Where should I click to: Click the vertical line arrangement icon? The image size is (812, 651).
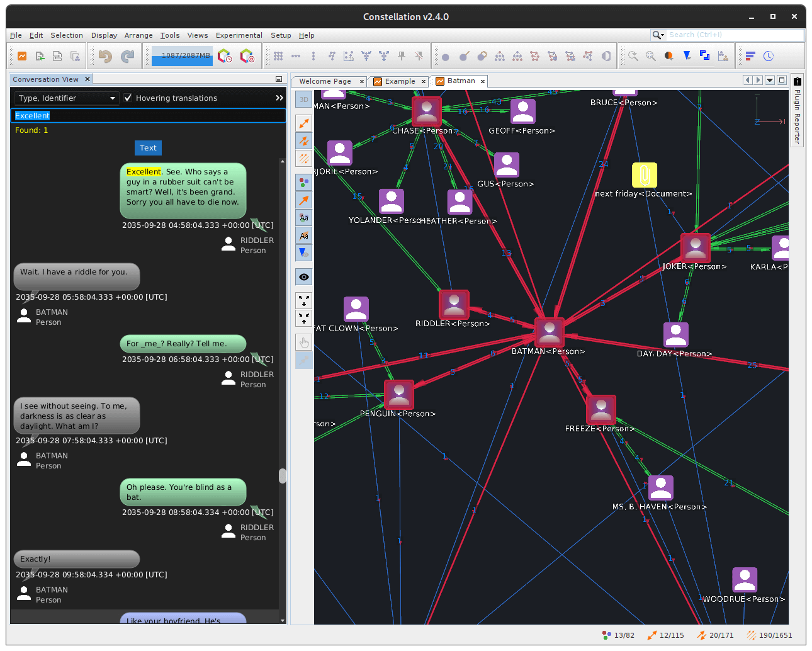pyautogui.click(x=313, y=56)
